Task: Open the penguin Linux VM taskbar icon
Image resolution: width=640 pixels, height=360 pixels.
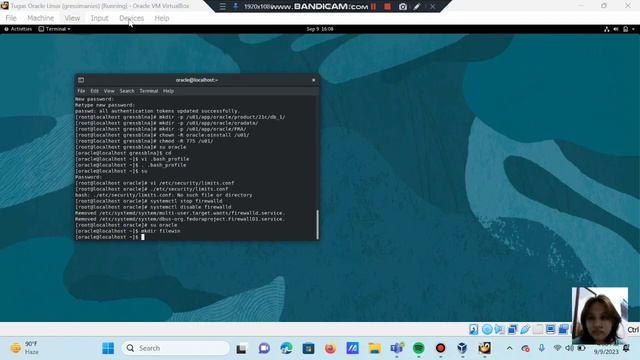Action: (484, 348)
